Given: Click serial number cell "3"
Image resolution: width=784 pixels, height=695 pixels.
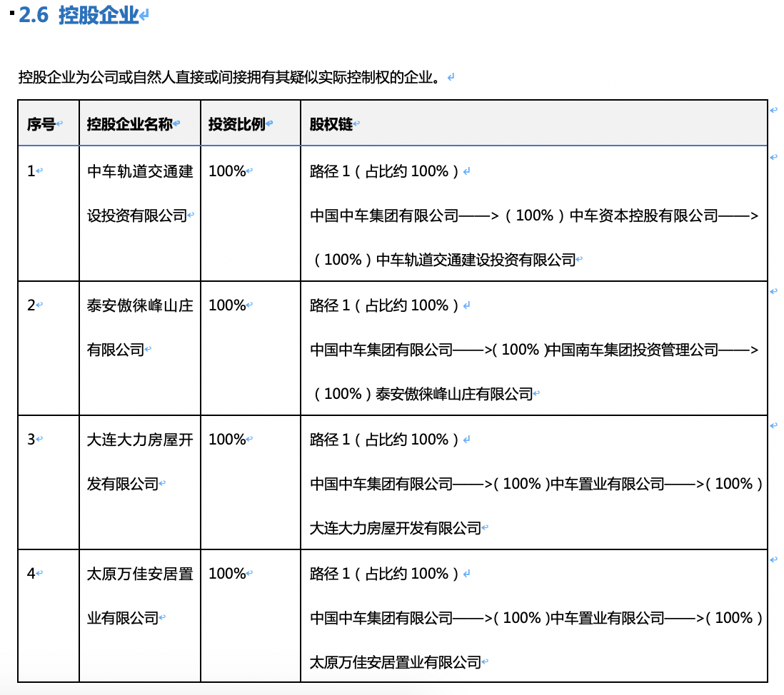Looking at the screenshot, I should (31, 440).
